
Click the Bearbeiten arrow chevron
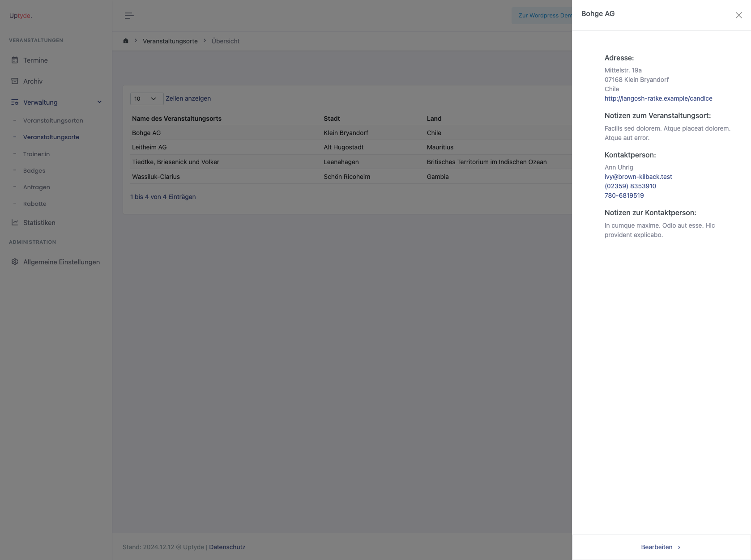click(679, 547)
